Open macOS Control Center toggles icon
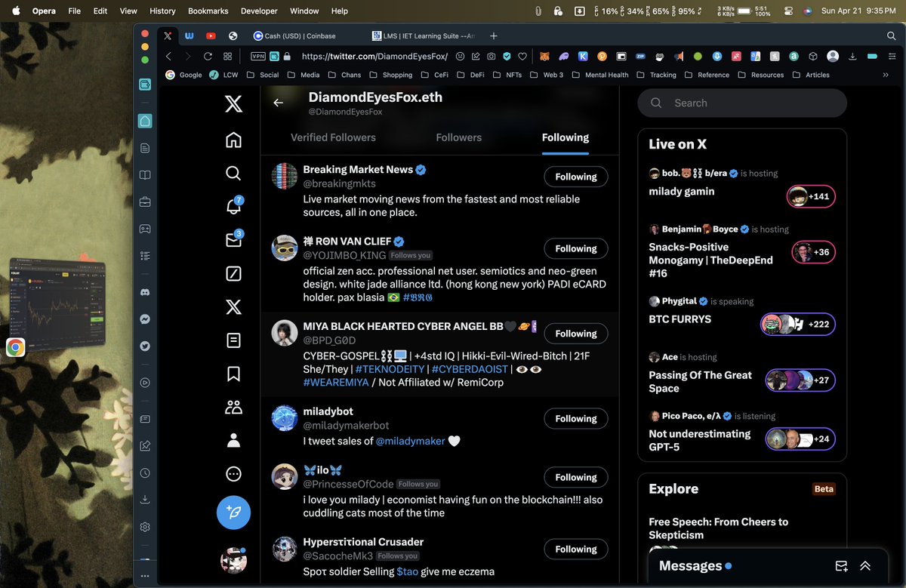This screenshot has height=588, width=906. [788, 11]
